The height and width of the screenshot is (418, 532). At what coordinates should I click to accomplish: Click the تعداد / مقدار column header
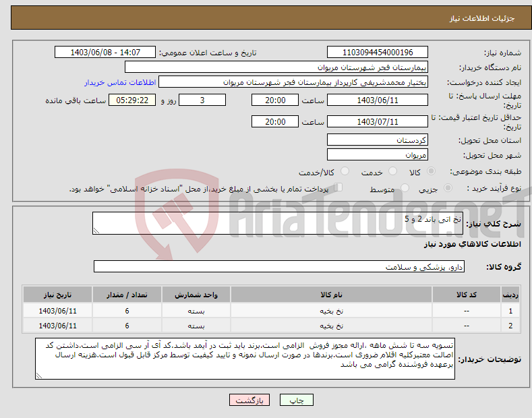pyautogui.click(x=127, y=295)
